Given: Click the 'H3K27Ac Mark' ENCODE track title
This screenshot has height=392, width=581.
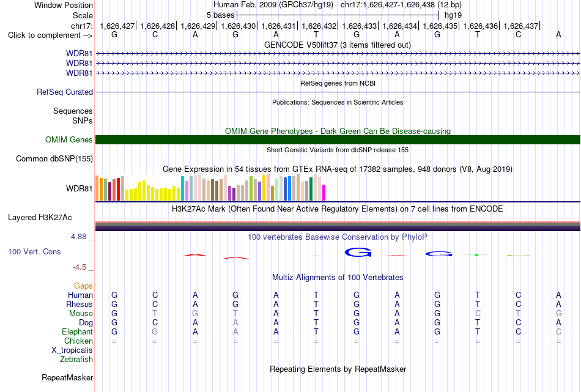Looking at the screenshot, I should tap(338, 209).
